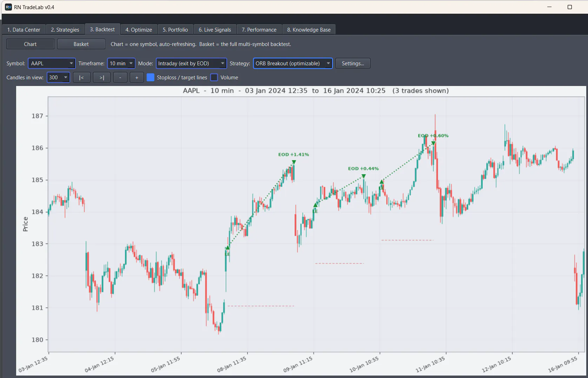This screenshot has height=378, width=588.
Task: Jump to first candles with |< button
Action: (x=81, y=78)
